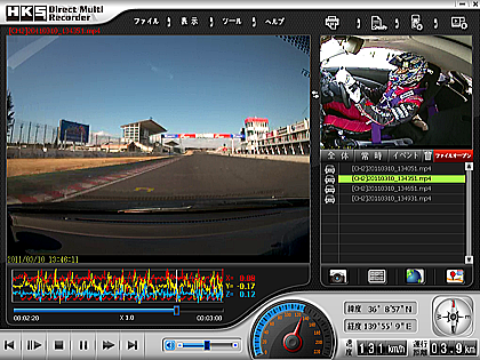Switch to the イベント tab
Screen dimensions: 480x360
click(405, 156)
